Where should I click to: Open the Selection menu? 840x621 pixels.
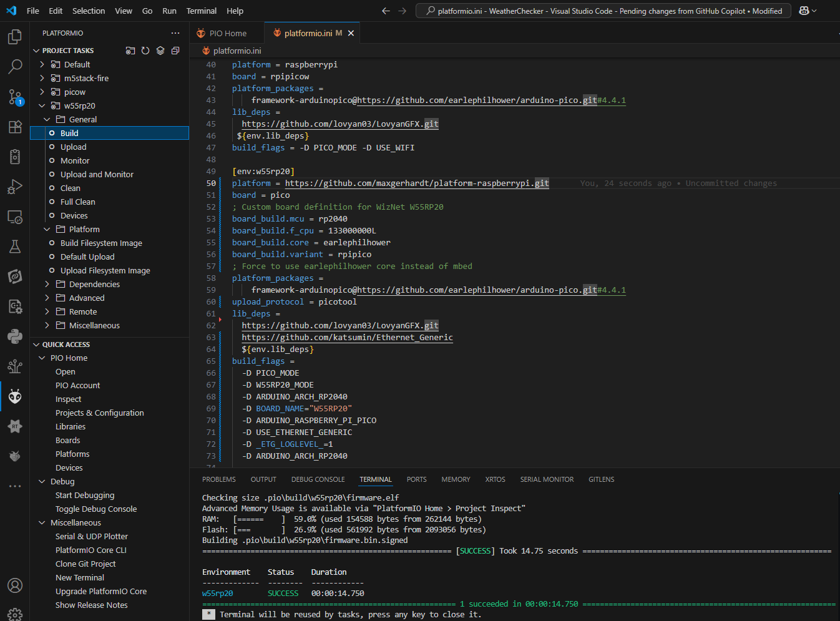tap(89, 11)
